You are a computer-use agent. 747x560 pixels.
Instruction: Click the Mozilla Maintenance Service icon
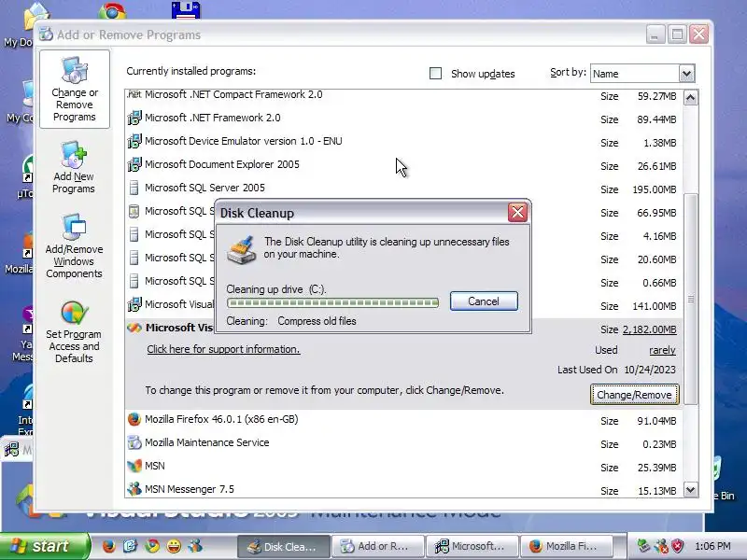click(x=134, y=442)
